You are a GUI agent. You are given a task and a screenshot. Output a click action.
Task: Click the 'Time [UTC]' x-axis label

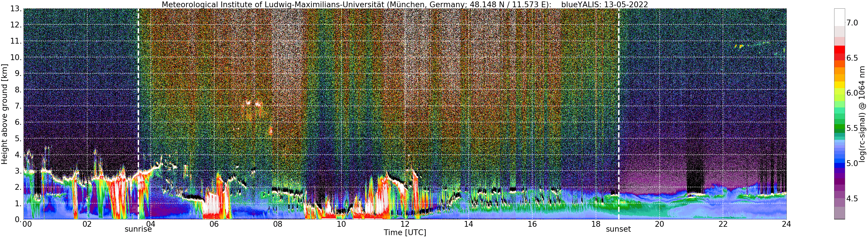405,233
